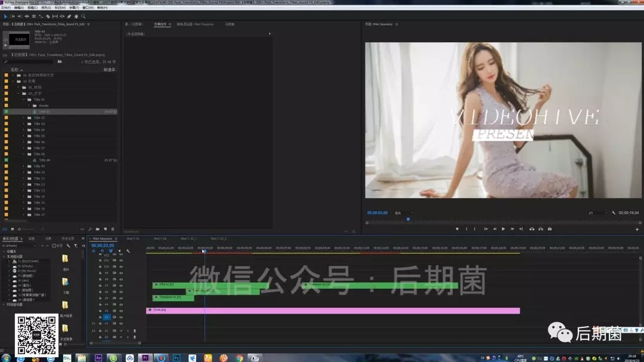
Task: Open the program monitor zoom level dropdown
Action: tap(403, 213)
